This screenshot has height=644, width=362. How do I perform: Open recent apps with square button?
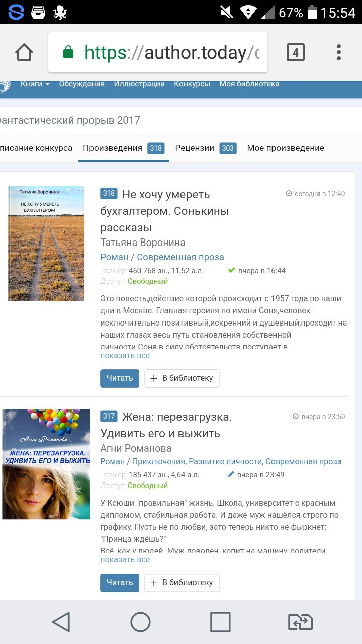click(x=220, y=622)
